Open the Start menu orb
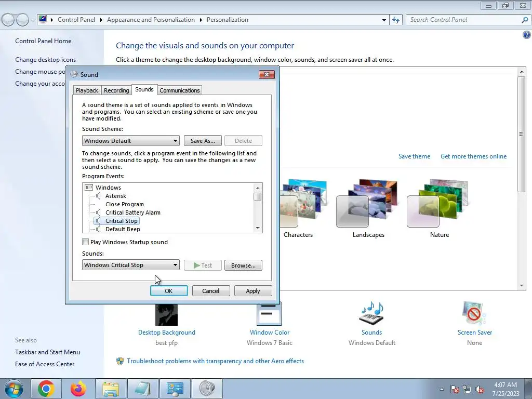This screenshot has height=399, width=532. click(x=14, y=389)
